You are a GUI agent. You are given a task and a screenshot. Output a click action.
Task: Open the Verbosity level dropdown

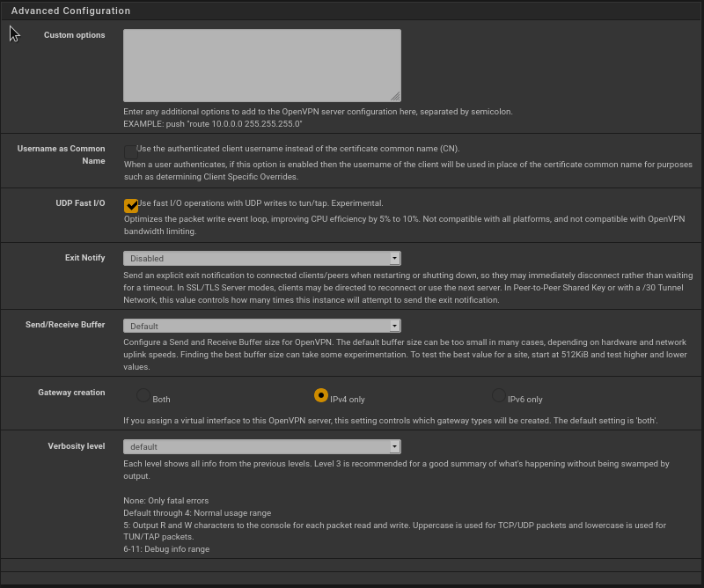pyautogui.click(x=261, y=446)
